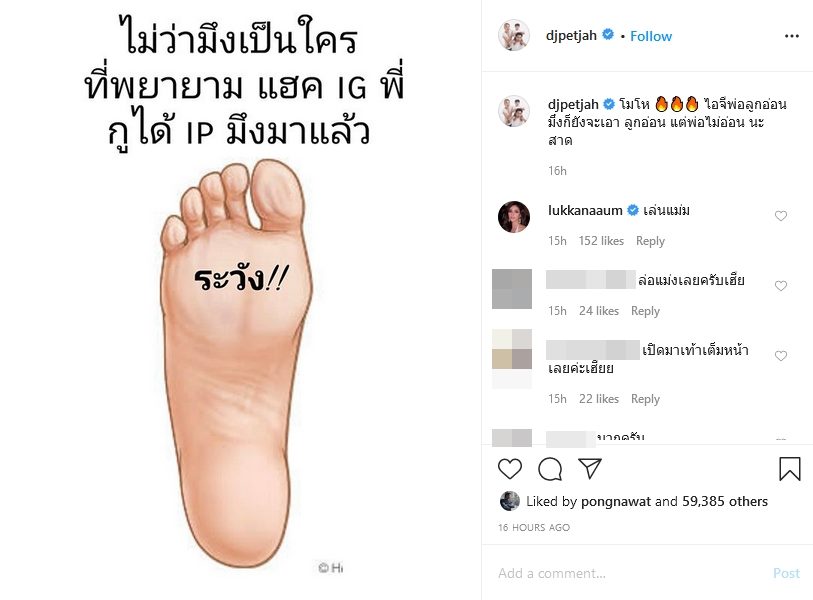View the 152 likes on the comment
The image size is (813, 600).
[601, 241]
